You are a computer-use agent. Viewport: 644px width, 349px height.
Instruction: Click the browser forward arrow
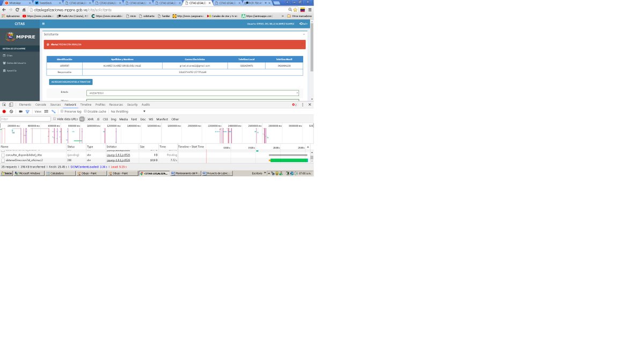click(x=10, y=10)
